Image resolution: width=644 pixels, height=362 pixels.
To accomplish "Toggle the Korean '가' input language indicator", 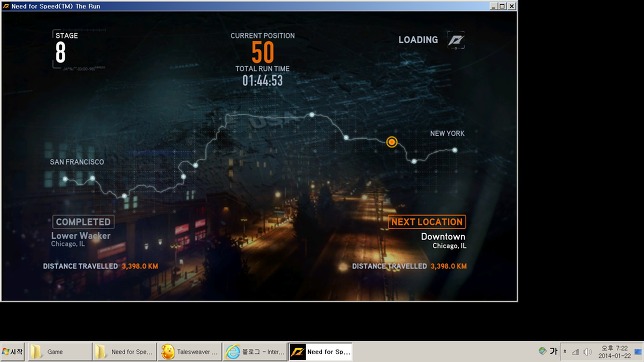I will [554, 351].
